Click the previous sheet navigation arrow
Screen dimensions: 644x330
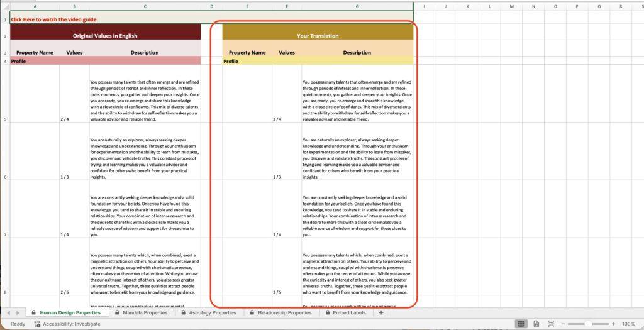click(8, 312)
